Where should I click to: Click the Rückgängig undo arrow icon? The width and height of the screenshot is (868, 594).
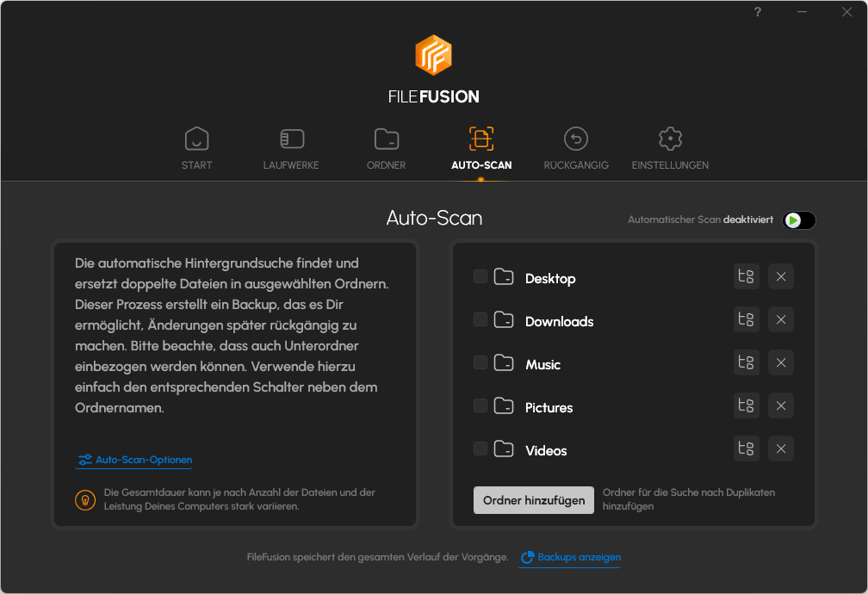576,139
